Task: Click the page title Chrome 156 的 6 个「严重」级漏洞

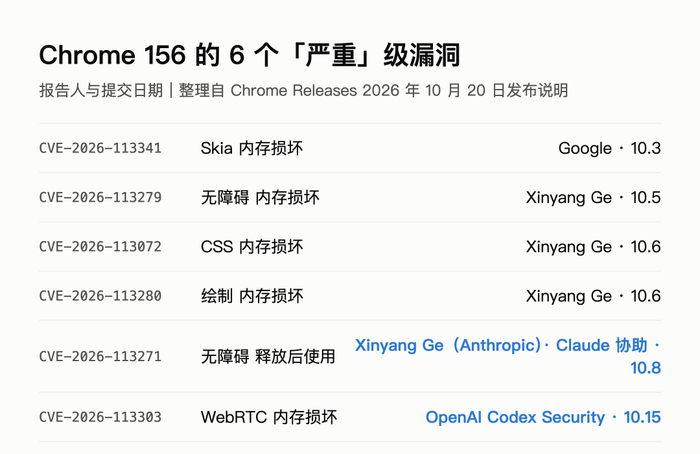Action: (250, 55)
